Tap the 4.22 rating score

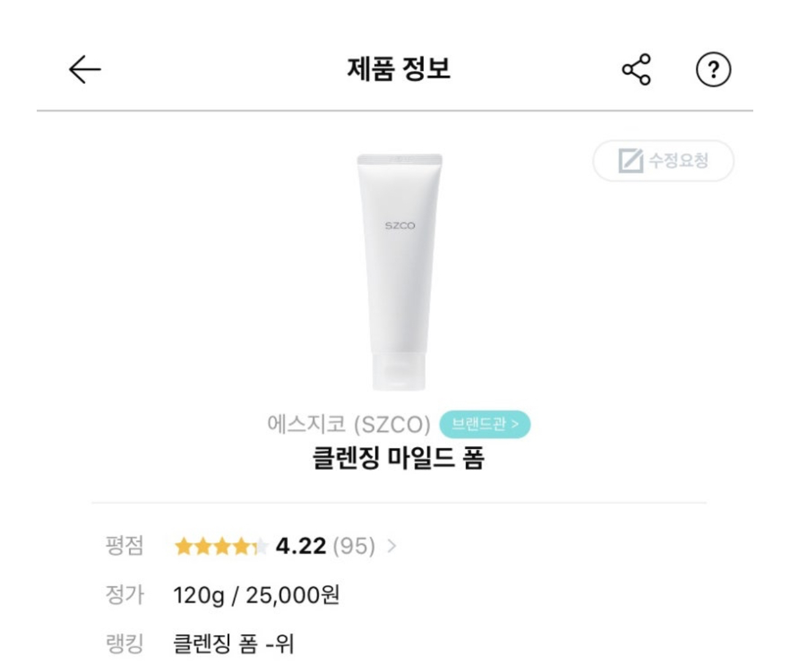(x=301, y=546)
